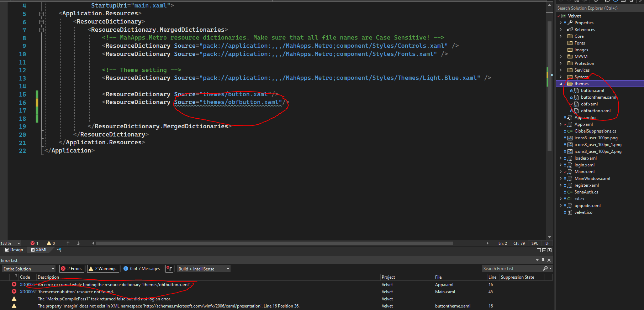Image resolution: width=644 pixels, height=310 pixels.
Task: Click the pop-out XAML pane icon
Action: [x=59, y=250]
